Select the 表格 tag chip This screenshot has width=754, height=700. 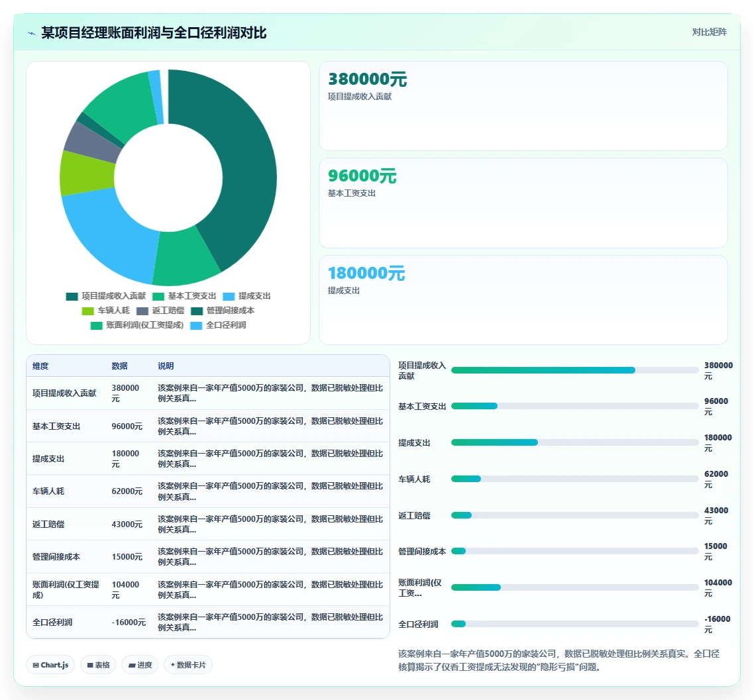[x=98, y=665]
